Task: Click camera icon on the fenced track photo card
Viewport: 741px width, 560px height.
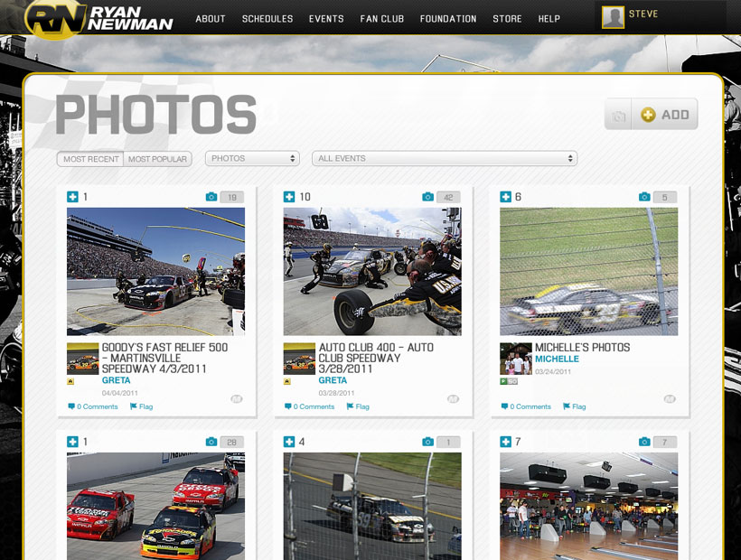Action: [427, 442]
